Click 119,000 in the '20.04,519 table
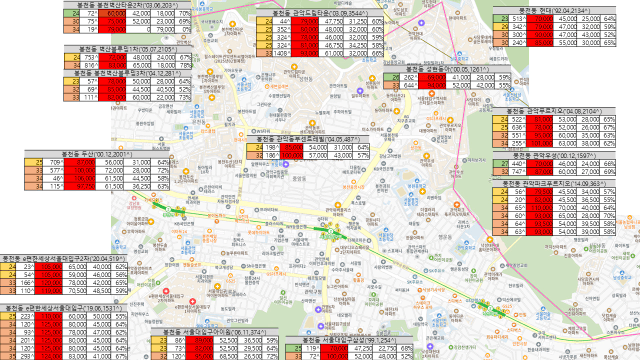The height and width of the screenshot is (360, 640). point(49,291)
